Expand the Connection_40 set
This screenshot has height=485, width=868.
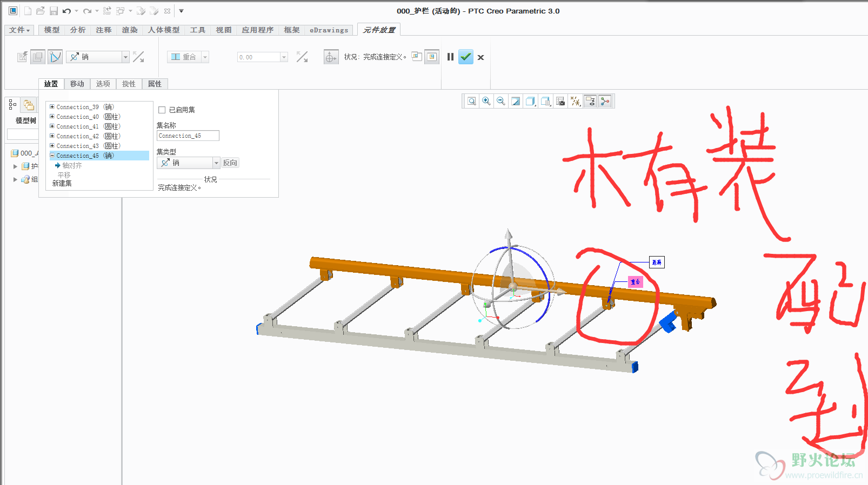[52, 117]
